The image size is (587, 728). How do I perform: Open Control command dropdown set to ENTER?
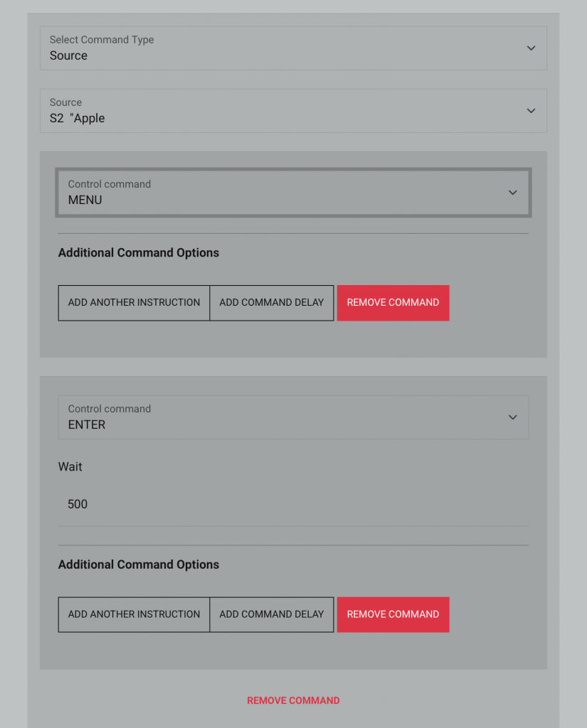coord(285,417)
